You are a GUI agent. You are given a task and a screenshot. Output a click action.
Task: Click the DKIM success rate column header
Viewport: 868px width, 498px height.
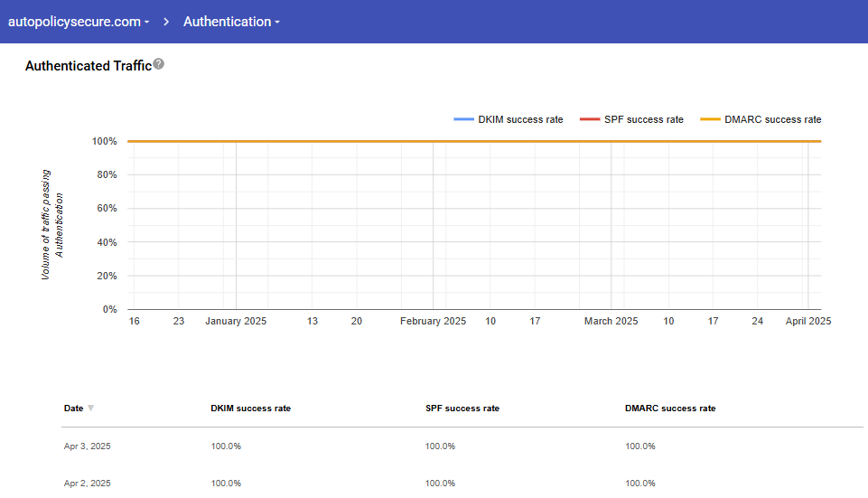point(250,409)
